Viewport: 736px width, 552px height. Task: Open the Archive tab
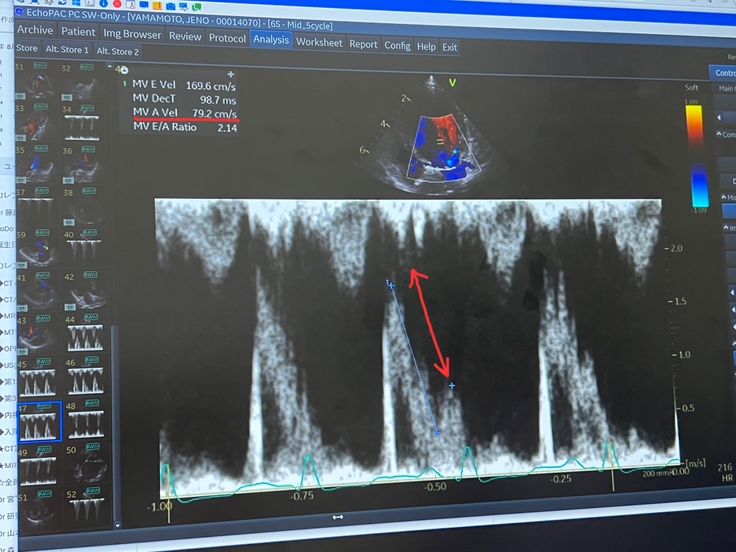coord(34,32)
